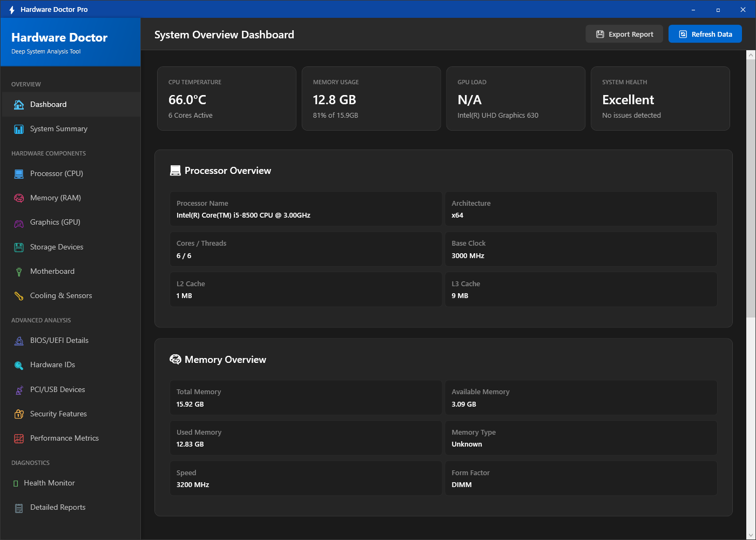Click the Storage Devices disk icon
The height and width of the screenshot is (540, 756).
point(19,247)
